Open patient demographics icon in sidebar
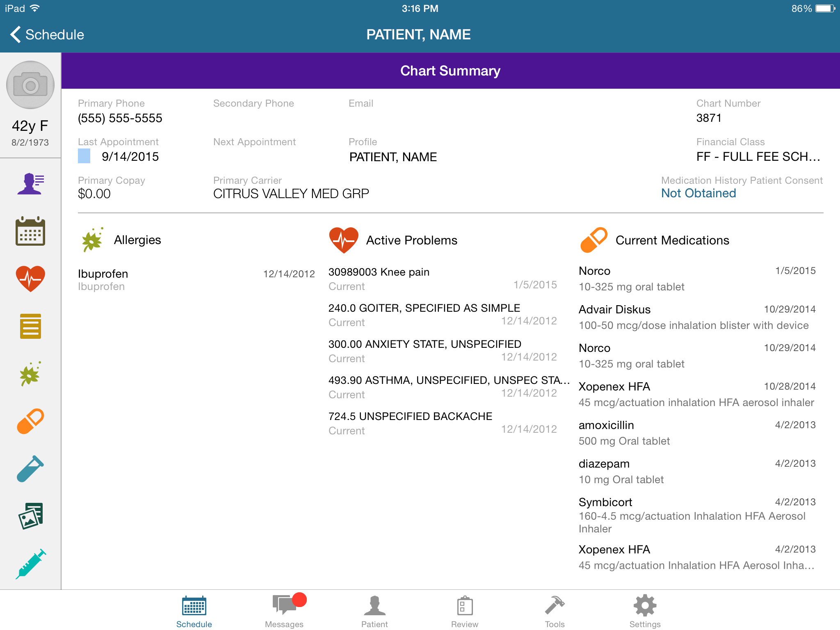Image resolution: width=840 pixels, height=630 pixels. [30, 183]
